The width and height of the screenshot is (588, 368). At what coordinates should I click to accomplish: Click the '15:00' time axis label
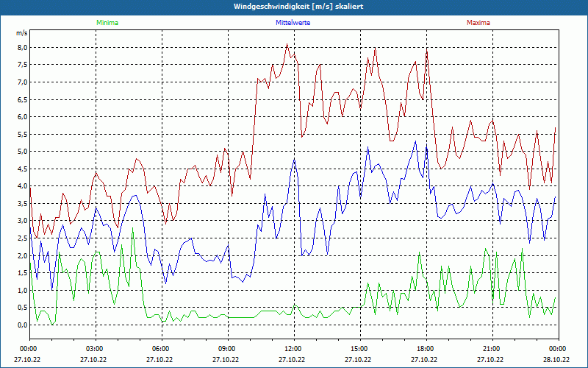(x=360, y=349)
